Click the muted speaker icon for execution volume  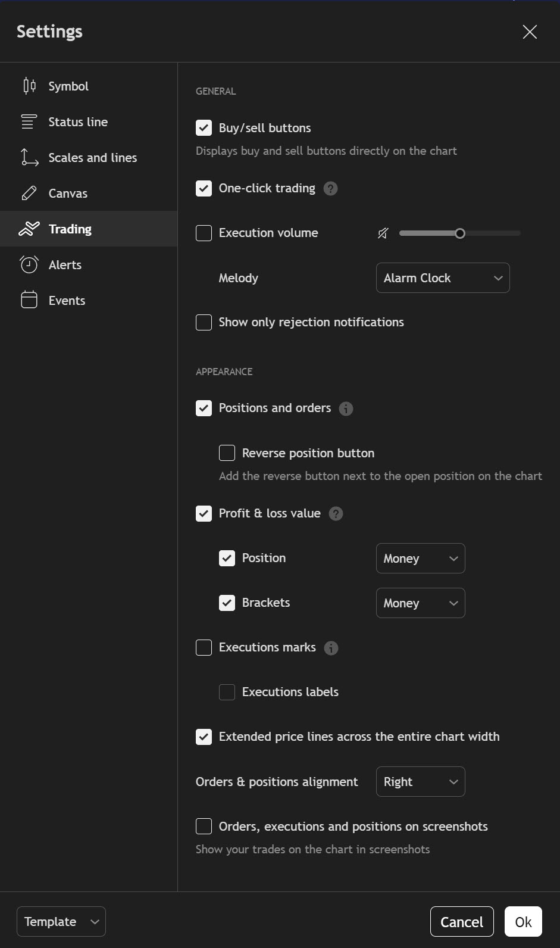point(383,233)
